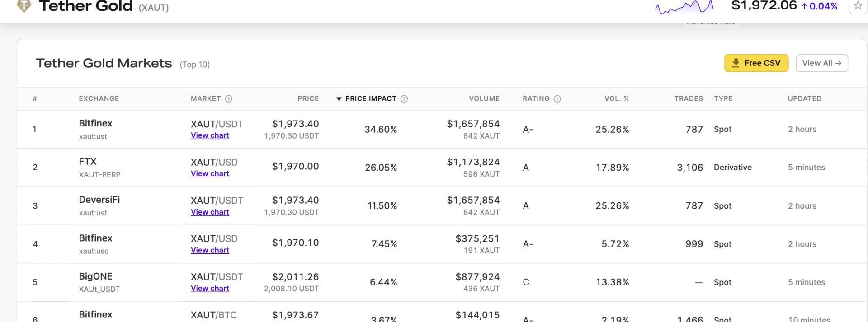
Task: Open View chart for BigONE XAUT/USDT
Action: [210, 289]
